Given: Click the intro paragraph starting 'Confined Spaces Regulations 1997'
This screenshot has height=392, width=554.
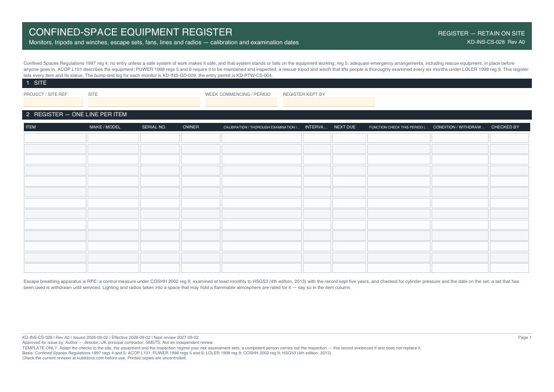Looking at the screenshot, I should tap(276, 69).
